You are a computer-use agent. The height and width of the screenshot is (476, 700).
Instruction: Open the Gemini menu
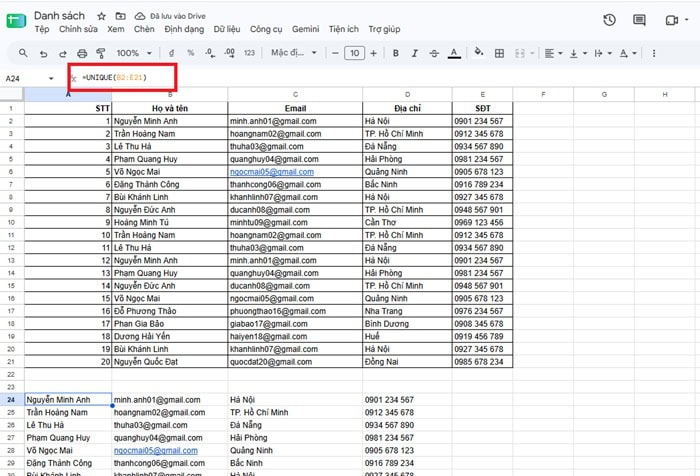pos(305,29)
